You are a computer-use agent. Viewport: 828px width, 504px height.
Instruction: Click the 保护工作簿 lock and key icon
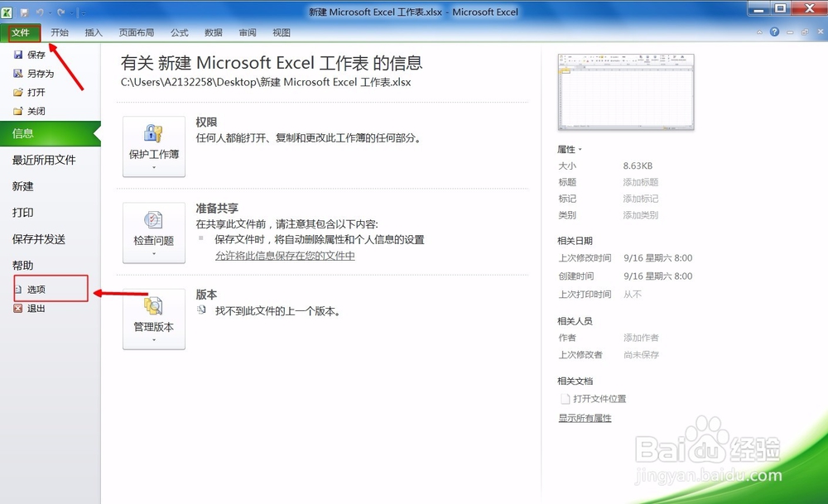[153, 134]
